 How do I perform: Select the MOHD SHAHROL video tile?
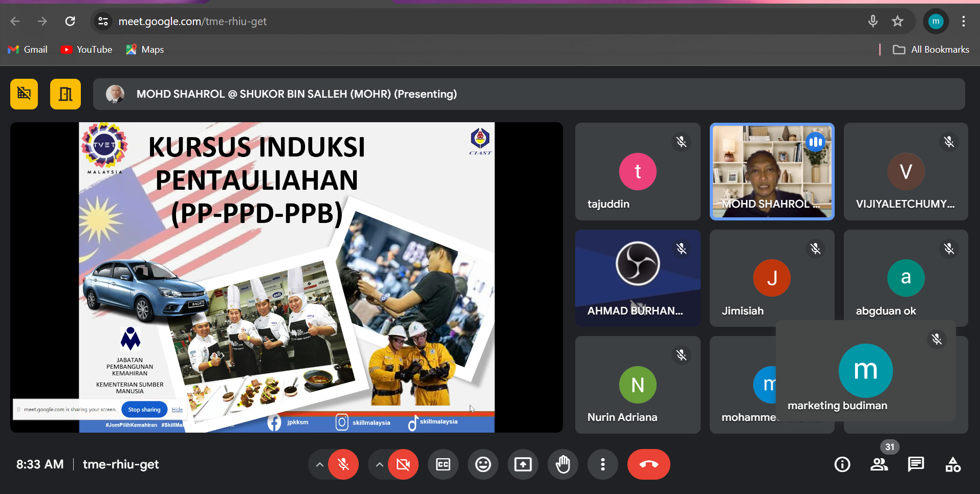772,171
